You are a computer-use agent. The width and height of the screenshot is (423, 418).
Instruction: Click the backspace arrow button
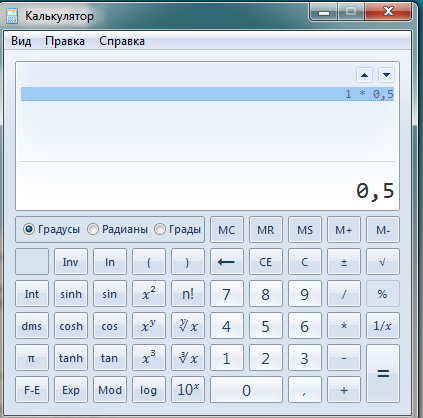click(227, 262)
